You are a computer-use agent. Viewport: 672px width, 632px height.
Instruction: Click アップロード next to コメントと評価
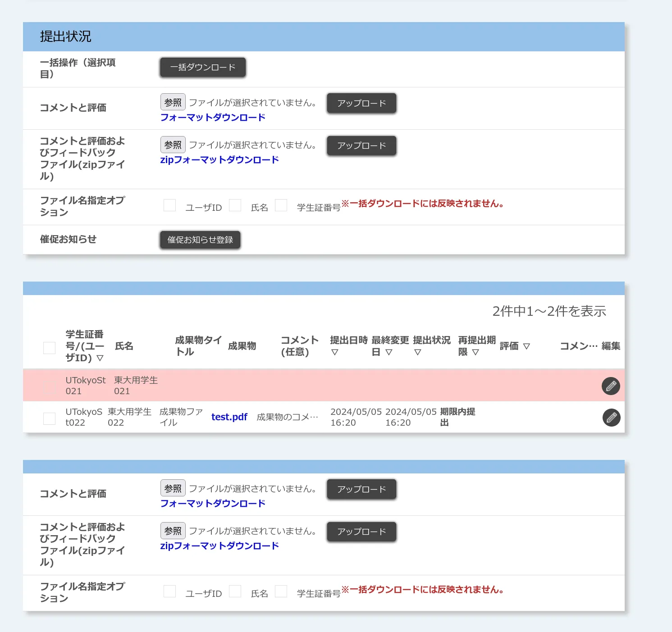361,103
